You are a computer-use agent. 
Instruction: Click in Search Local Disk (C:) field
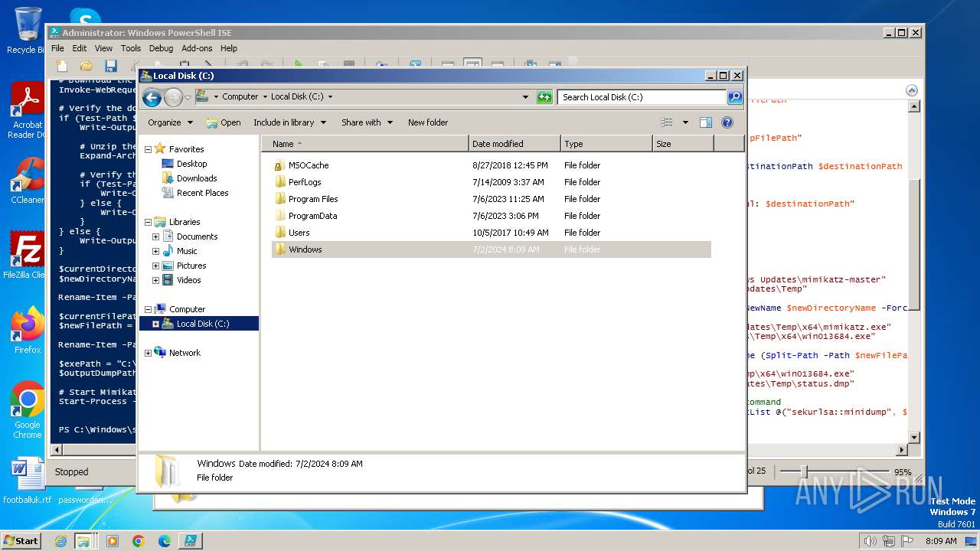(x=642, y=97)
